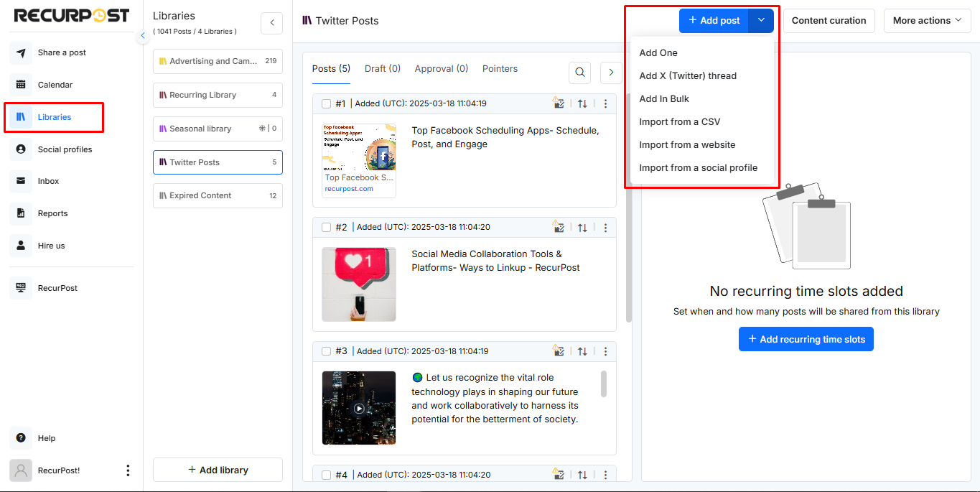This screenshot has width=980, height=492.
Task: Click the Libraries books icon
Action: [x=21, y=117]
